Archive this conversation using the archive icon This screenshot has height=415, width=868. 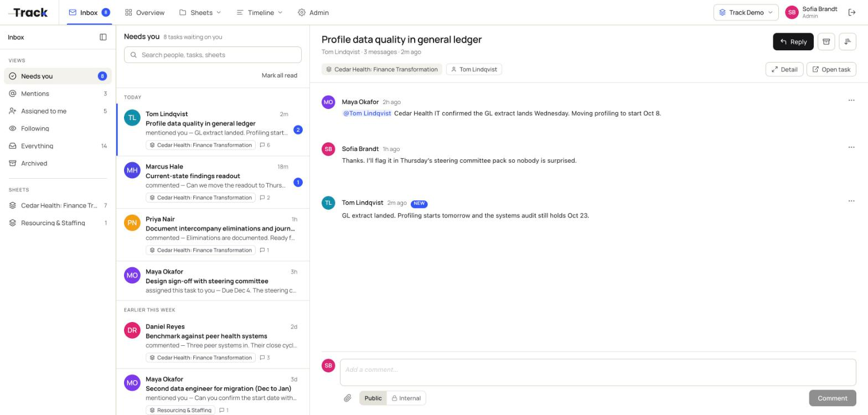(826, 41)
